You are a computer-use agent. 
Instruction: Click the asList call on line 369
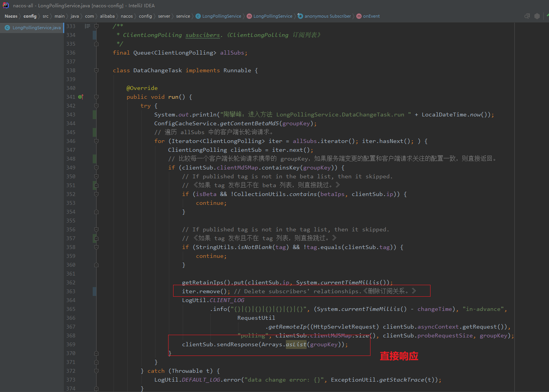(x=296, y=344)
